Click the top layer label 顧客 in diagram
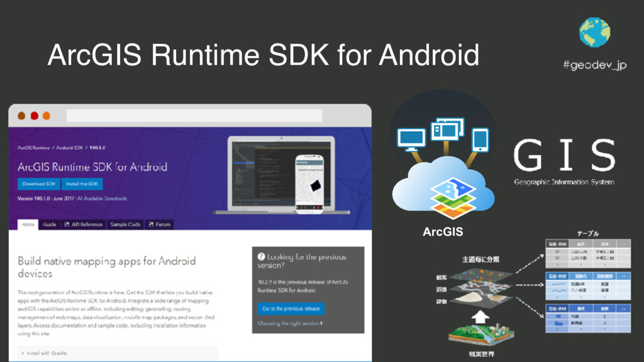 pos(441,277)
